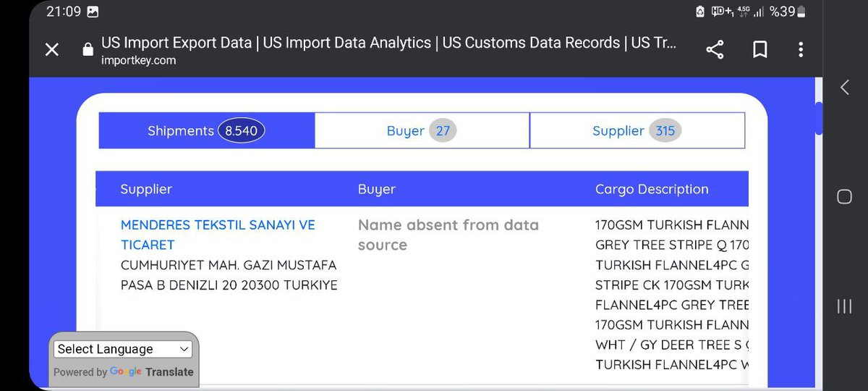Tap the battery indicator in status bar
Viewport: 868px width, 391px height.
click(801, 12)
